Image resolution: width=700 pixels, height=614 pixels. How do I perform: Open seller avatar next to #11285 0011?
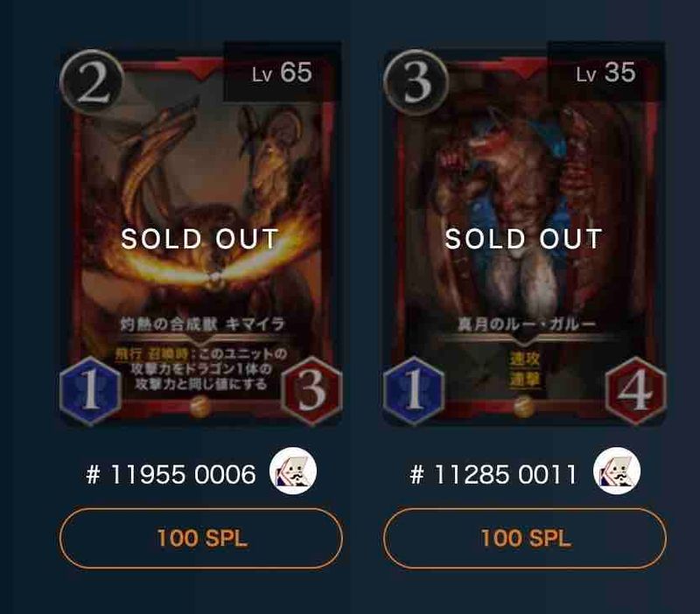[x=617, y=471]
